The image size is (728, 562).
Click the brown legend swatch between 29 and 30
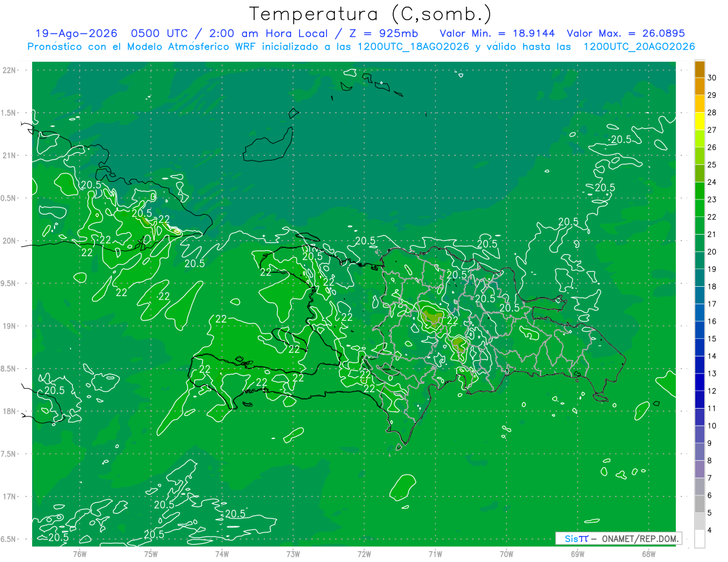[x=699, y=86]
